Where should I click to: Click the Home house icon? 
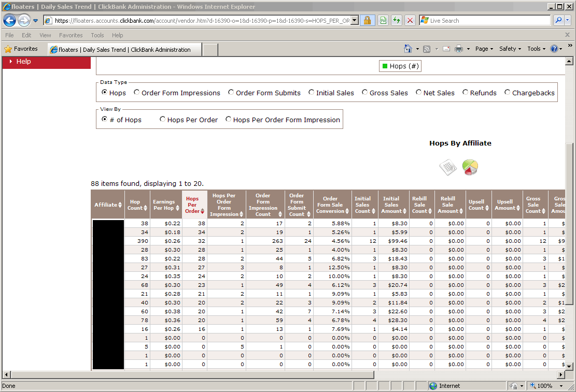[x=408, y=49]
